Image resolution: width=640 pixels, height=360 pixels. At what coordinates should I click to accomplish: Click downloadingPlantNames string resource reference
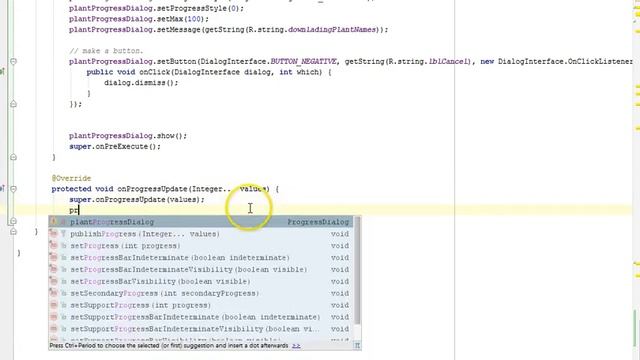point(332,30)
